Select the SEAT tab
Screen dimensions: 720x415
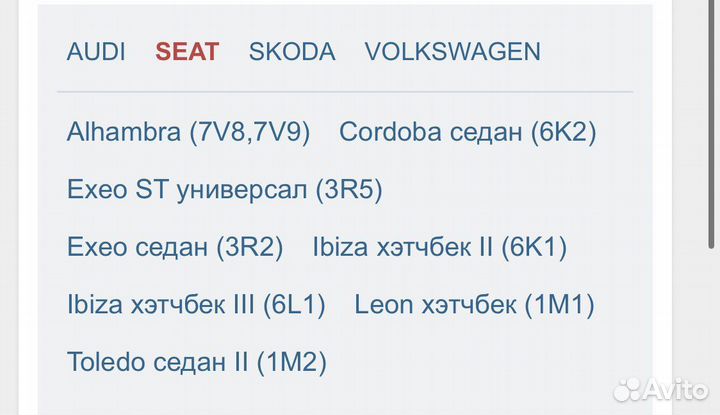click(187, 52)
